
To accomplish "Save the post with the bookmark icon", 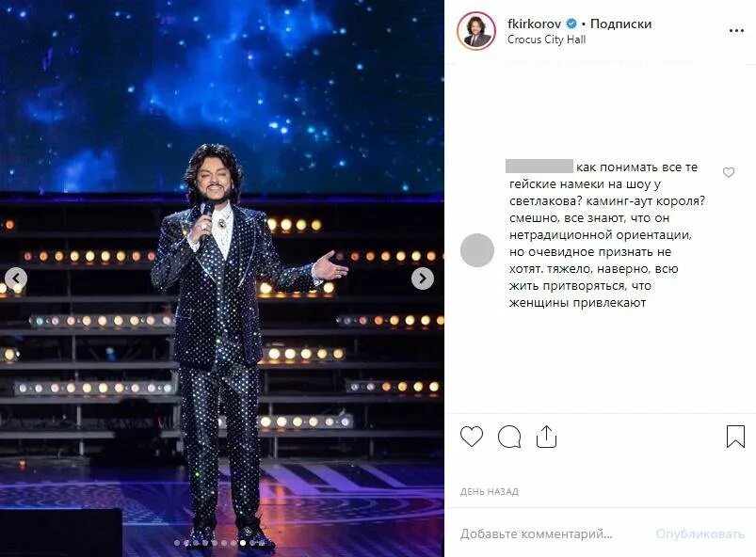I will point(735,437).
